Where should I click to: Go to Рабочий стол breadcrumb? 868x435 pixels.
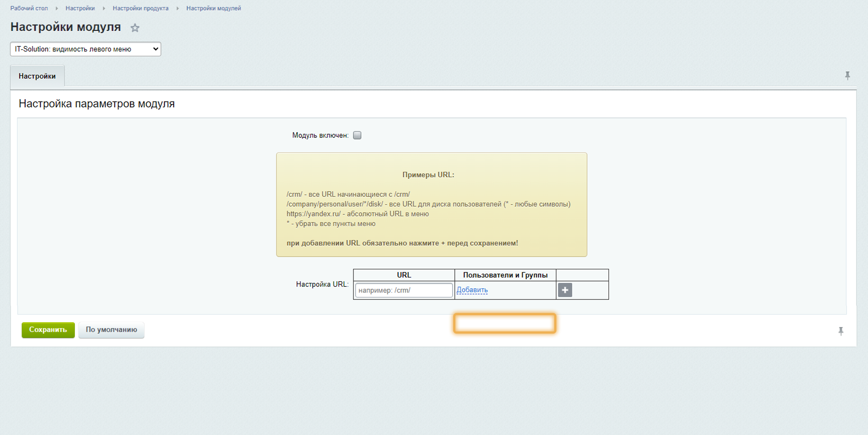(29, 8)
